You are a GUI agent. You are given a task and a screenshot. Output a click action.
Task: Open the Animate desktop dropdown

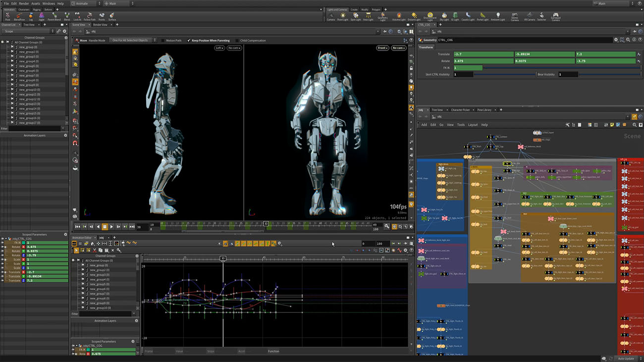pyautogui.click(x=84, y=3)
